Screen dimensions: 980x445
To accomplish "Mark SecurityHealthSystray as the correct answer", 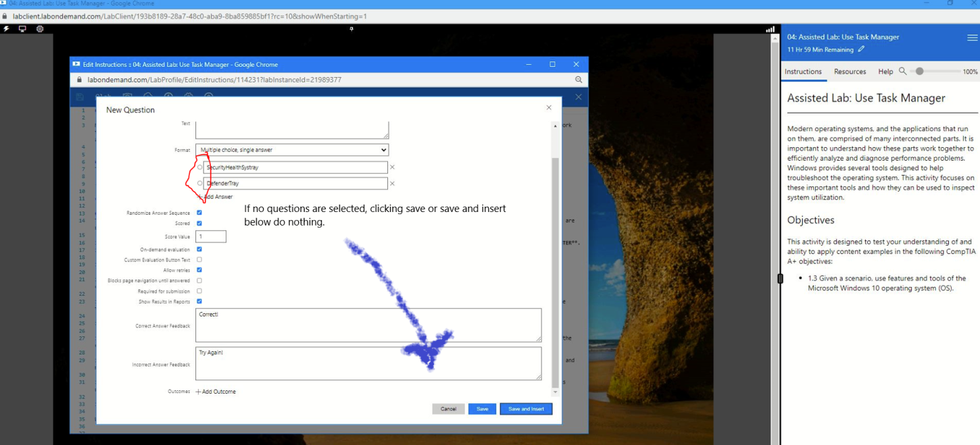I will click(199, 167).
